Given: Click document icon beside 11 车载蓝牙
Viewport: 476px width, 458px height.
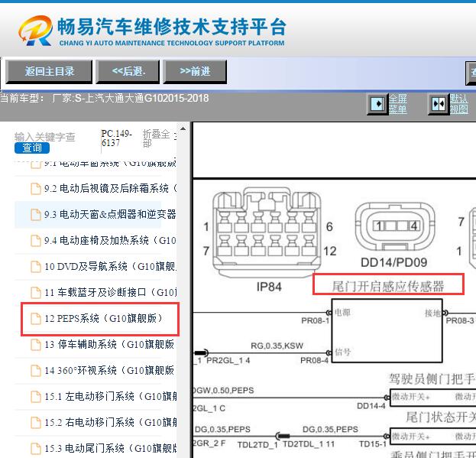Looking at the screenshot, I should [36, 293].
